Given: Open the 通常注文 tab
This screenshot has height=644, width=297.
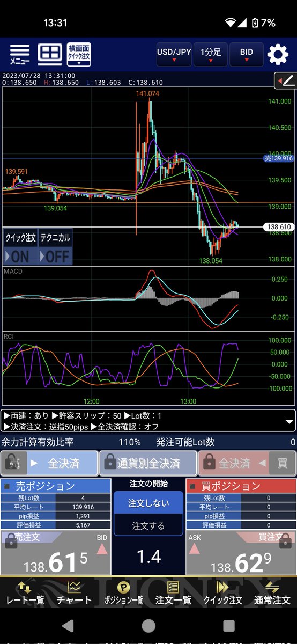Looking at the screenshot, I should pyautogui.click(x=272, y=593).
